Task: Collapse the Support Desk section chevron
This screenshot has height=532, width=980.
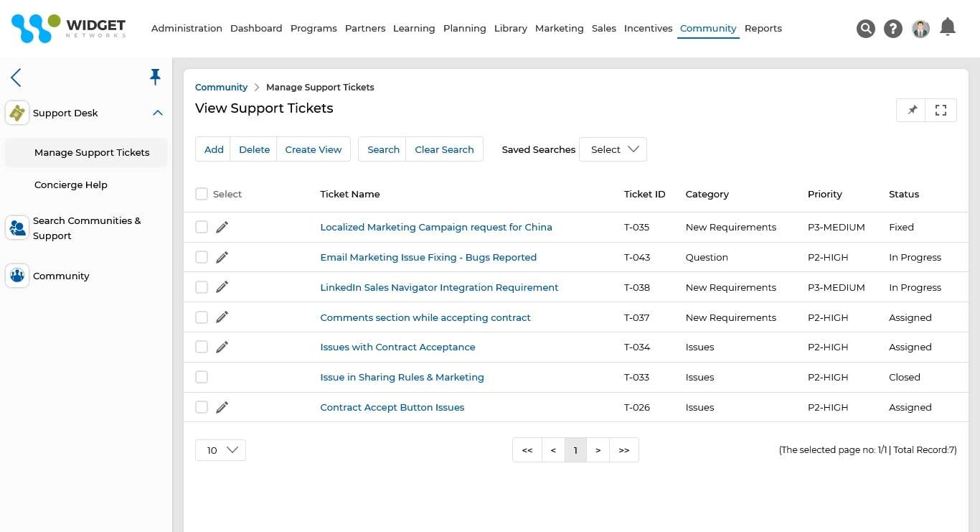Action: coord(157,113)
